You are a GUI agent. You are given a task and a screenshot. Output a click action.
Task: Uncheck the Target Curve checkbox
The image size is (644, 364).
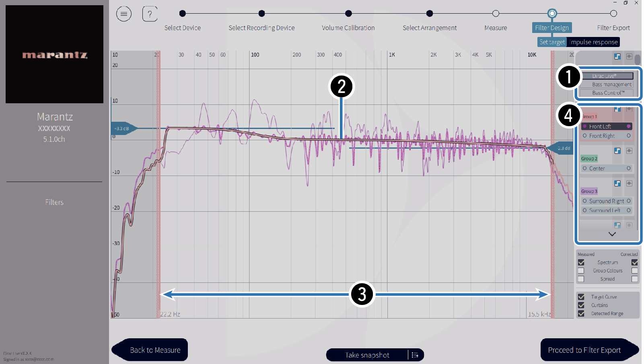(581, 297)
